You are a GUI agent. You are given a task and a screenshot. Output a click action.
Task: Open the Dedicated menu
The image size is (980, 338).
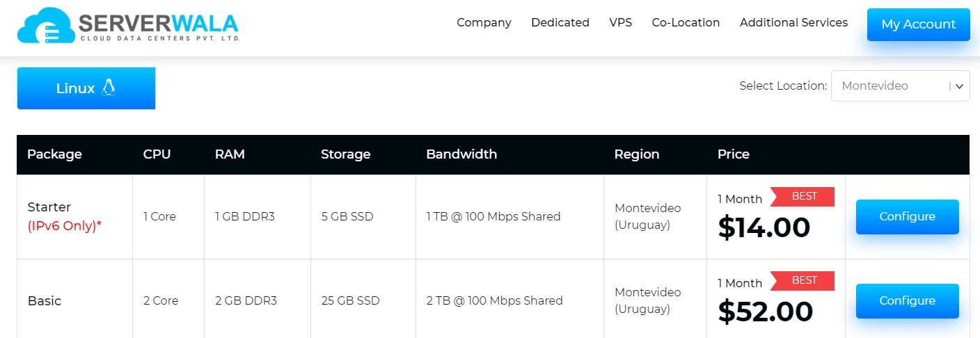point(560,22)
